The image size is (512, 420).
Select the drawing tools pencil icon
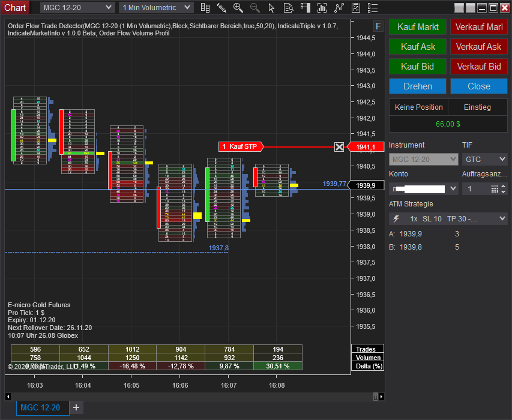(221, 8)
